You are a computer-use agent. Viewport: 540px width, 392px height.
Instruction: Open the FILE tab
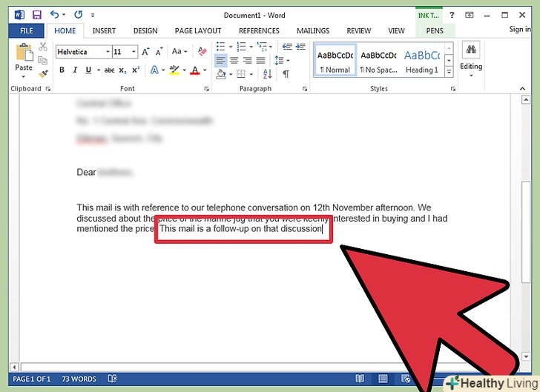pos(26,30)
